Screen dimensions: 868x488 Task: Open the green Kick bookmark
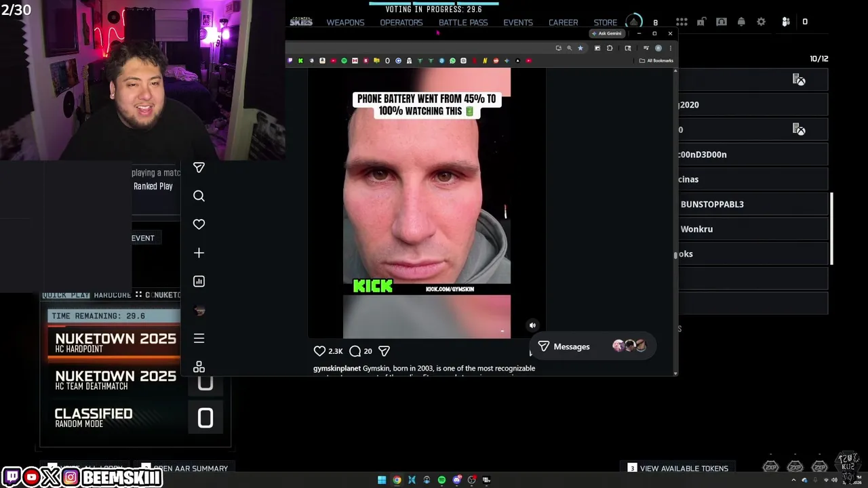[300, 60]
